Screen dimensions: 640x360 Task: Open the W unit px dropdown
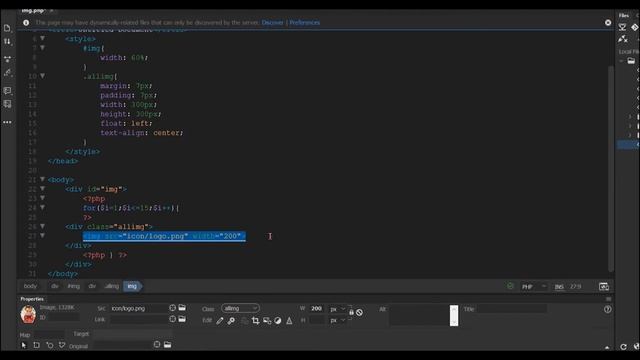coord(338,309)
